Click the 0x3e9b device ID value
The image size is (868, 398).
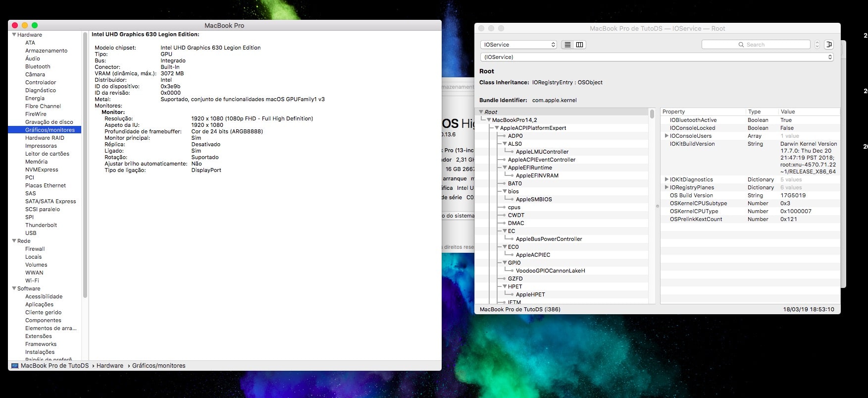pos(170,86)
